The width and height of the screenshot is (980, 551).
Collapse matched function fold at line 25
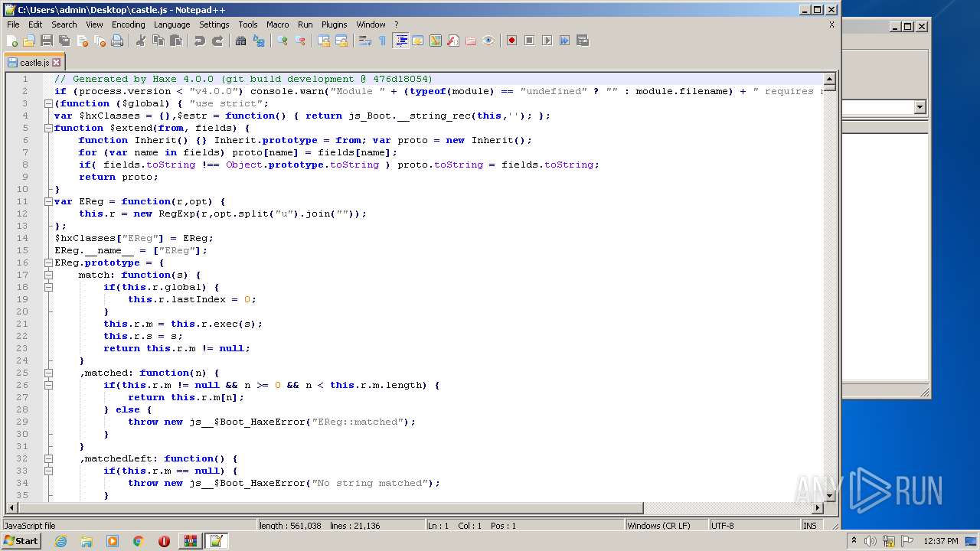pos(48,373)
